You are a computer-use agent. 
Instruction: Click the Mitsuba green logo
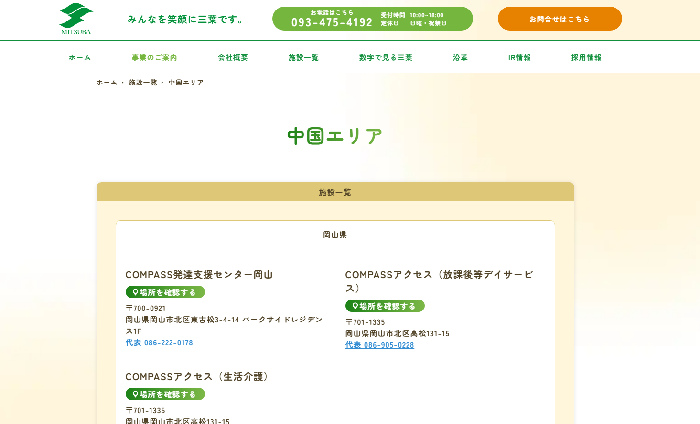coord(76,19)
